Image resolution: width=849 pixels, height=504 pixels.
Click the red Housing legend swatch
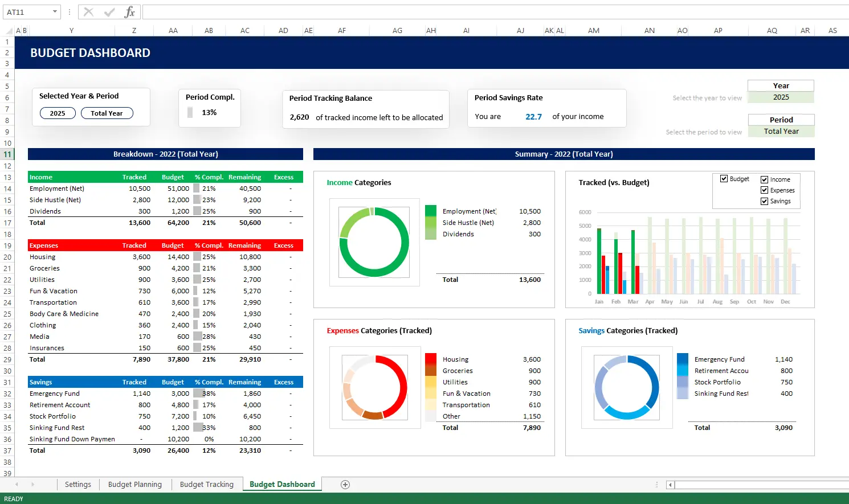pos(431,359)
